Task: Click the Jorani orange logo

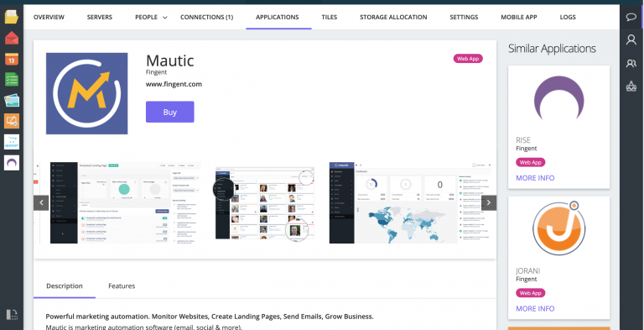Action: click(559, 228)
